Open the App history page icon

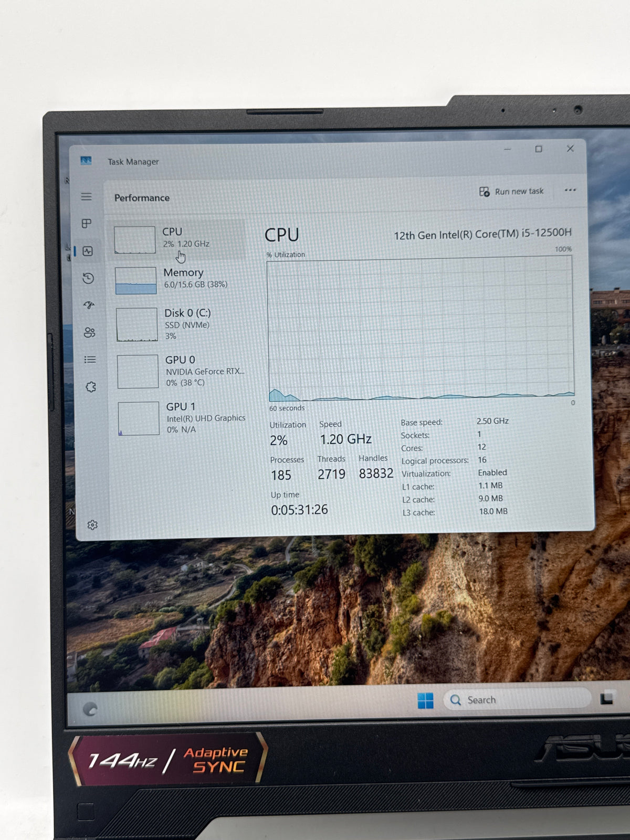tap(88, 278)
